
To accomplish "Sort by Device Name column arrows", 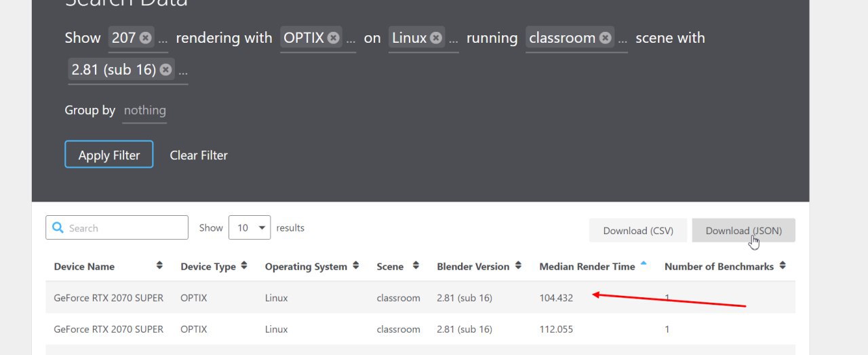I will coord(159,265).
